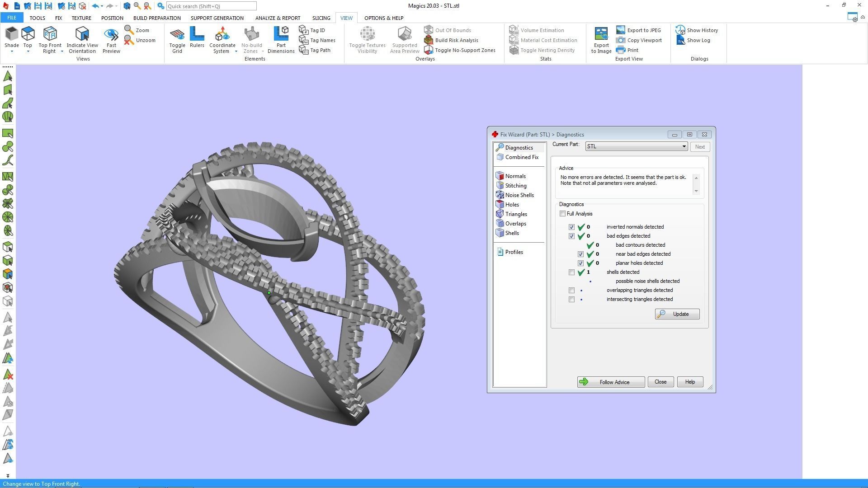Click the Top Front Right view icon
This screenshot has height=488, width=868.
coord(50,34)
